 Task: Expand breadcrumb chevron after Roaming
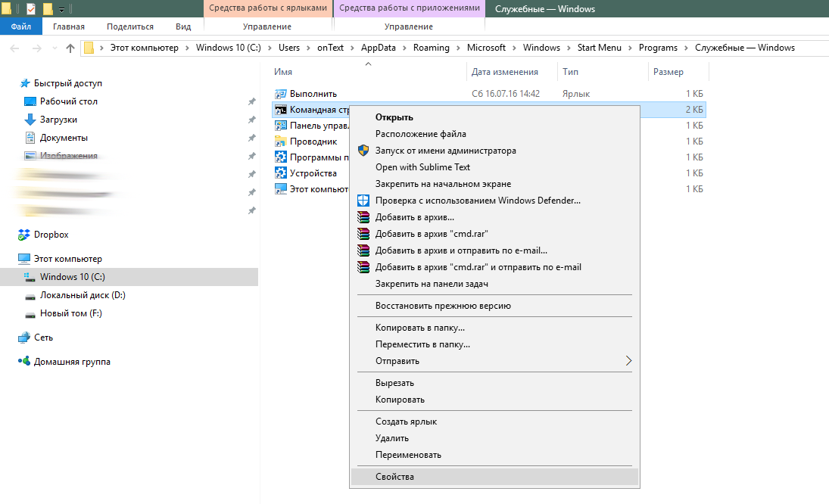click(458, 48)
